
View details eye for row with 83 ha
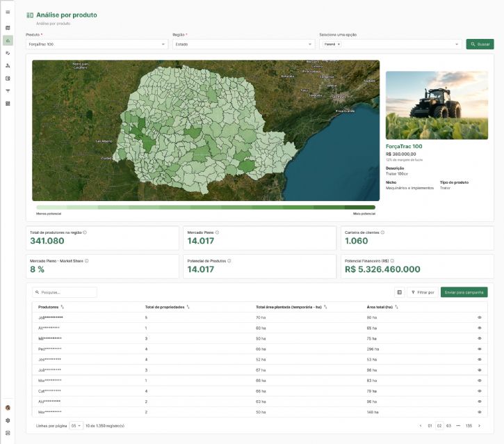(x=480, y=381)
